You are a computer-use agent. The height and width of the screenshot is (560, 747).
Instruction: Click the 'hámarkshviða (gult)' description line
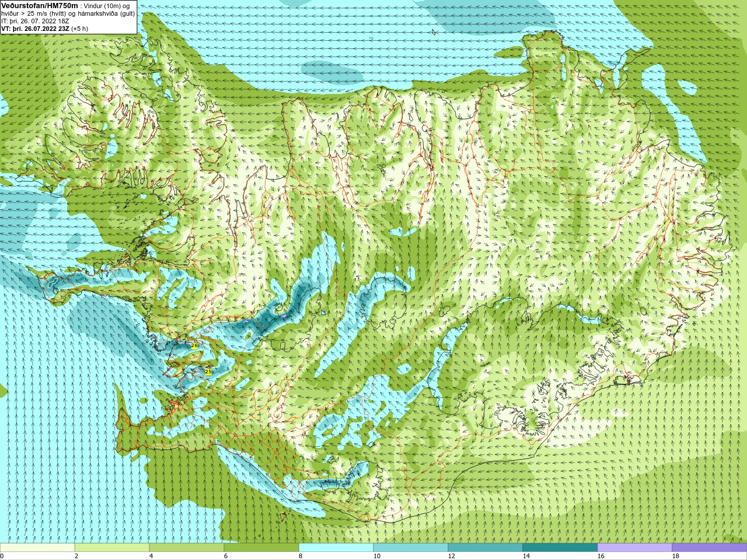click(x=68, y=13)
